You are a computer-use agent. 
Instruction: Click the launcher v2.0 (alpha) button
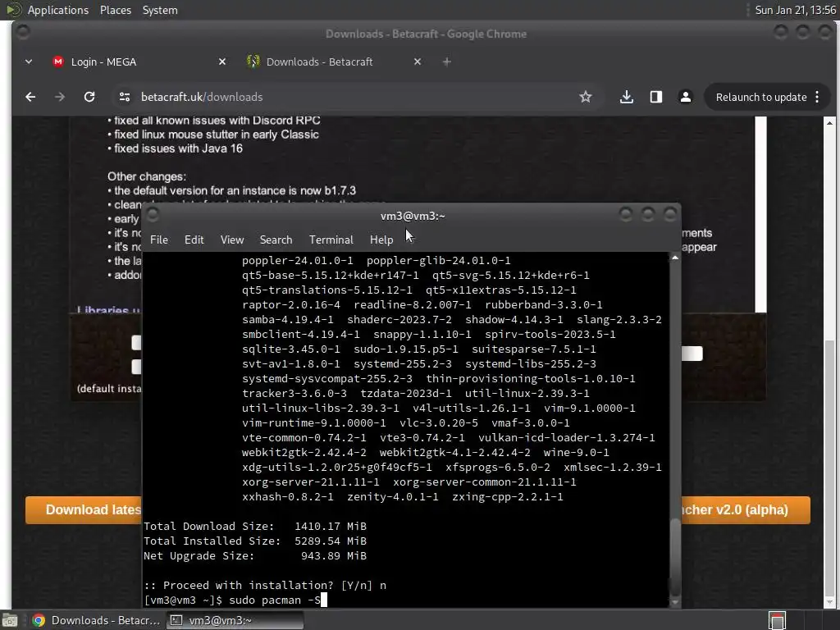pyautogui.click(x=746, y=509)
